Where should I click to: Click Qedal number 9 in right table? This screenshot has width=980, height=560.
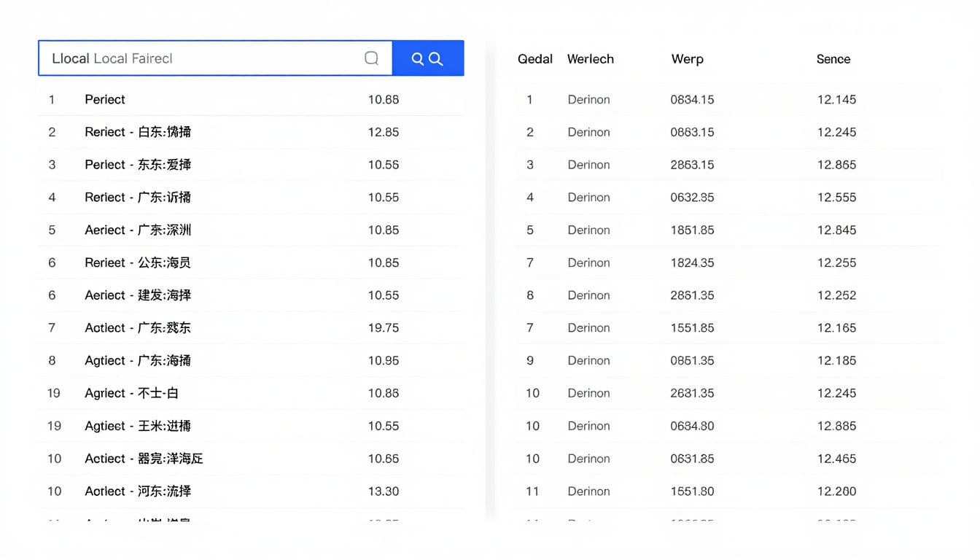coord(530,360)
